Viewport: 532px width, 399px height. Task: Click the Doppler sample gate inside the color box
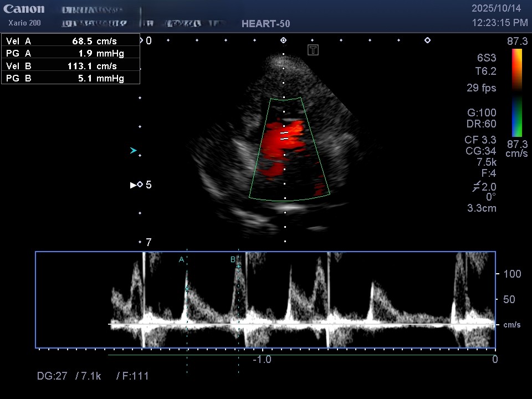coord(284,136)
